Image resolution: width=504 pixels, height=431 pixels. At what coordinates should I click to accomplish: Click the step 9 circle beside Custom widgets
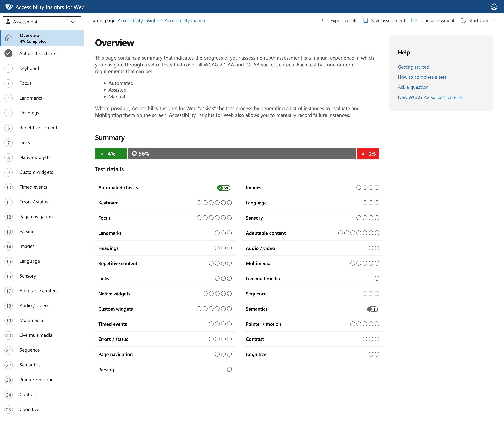coord(9,173)
